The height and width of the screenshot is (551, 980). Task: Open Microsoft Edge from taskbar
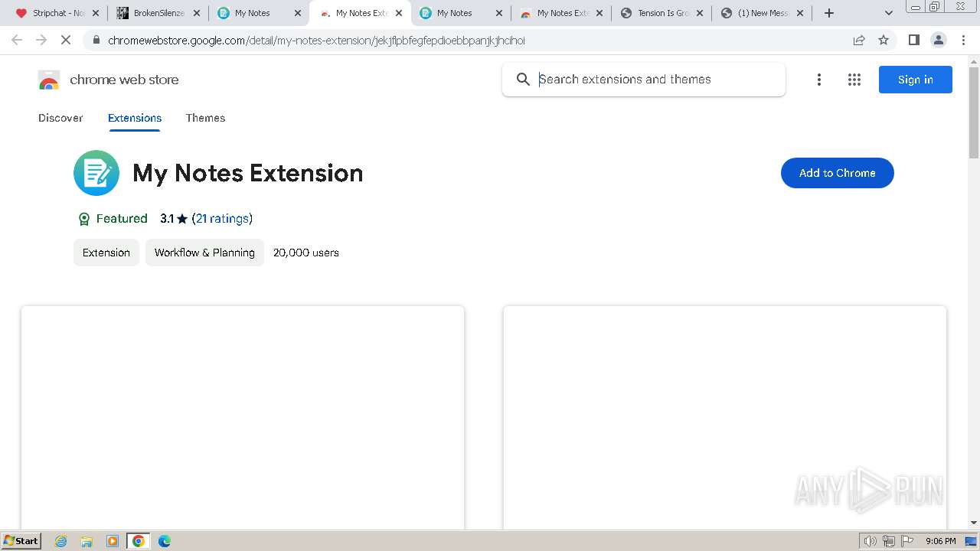(x=165, y=541)
